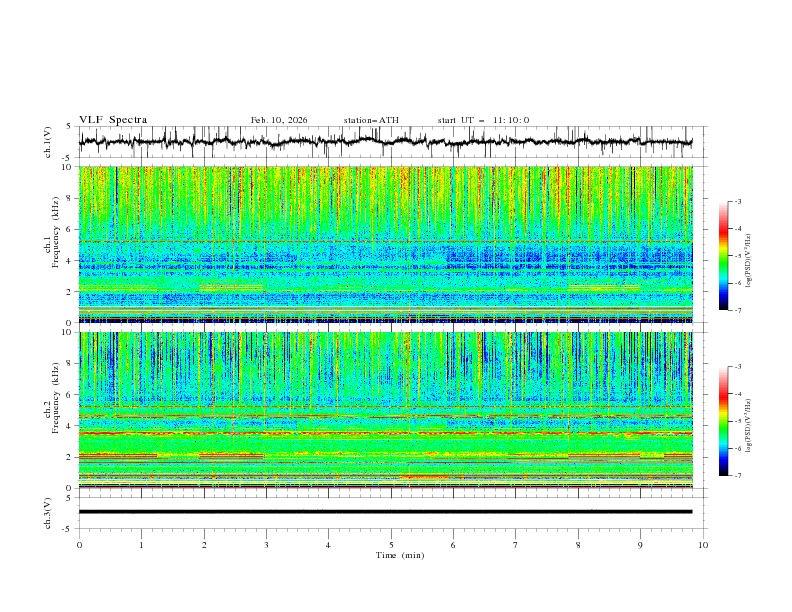The image size is (792, 612).
Task: Click the "ch.1(V)" waveform axis label
Action: coord(48,142)
